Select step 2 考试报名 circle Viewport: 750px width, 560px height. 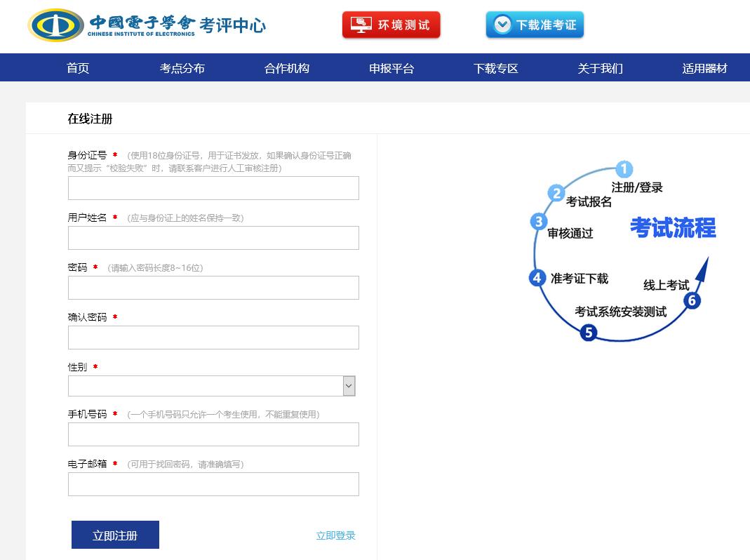tap(557, 191)
